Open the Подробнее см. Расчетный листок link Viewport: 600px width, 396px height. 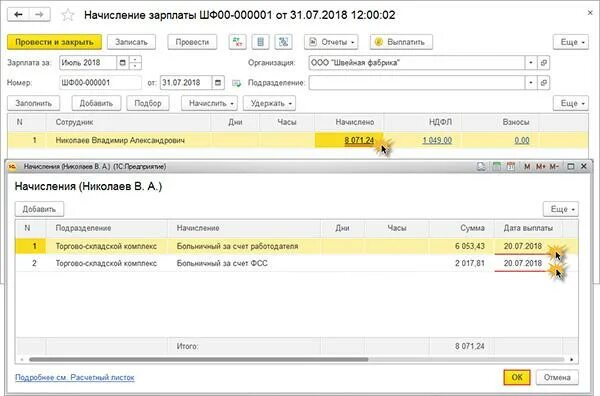(x=75, y=378)
